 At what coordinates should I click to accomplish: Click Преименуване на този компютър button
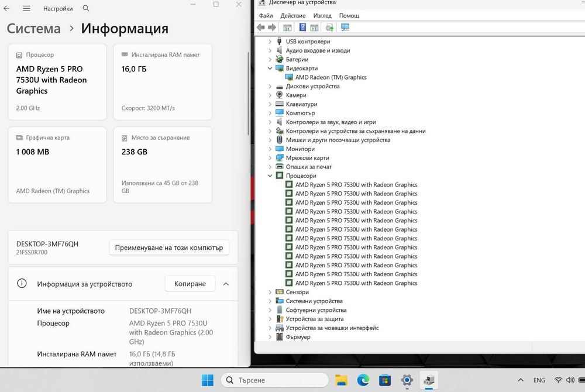169,247
